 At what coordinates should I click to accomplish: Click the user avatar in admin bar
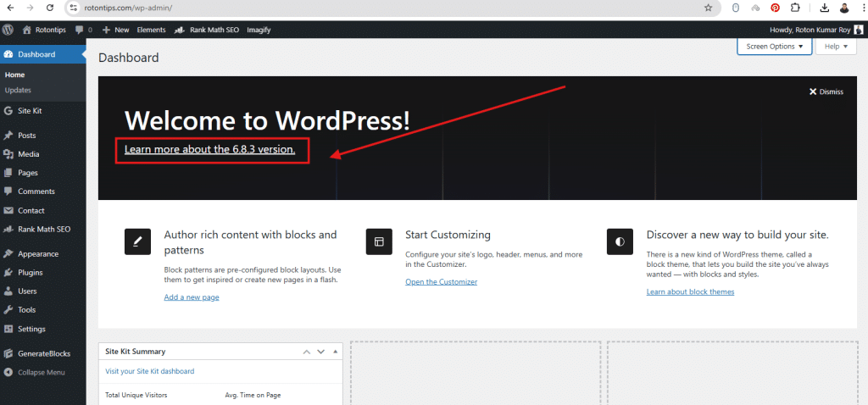click(859, 30)
